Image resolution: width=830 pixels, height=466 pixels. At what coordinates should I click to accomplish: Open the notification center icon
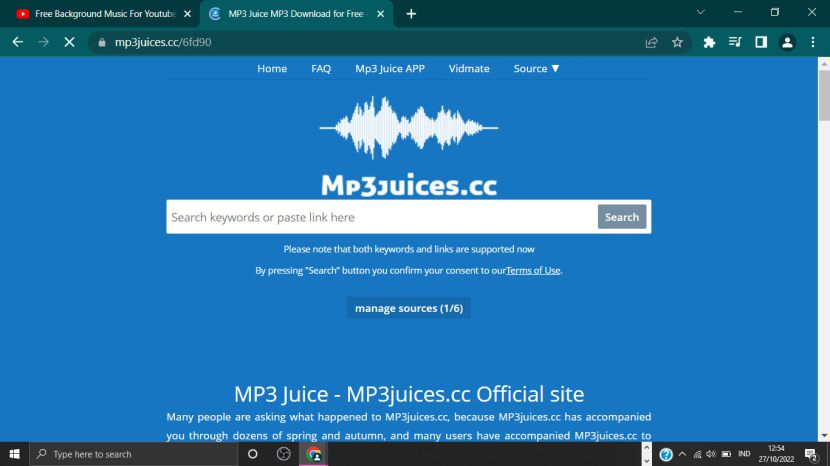[811, 454]
